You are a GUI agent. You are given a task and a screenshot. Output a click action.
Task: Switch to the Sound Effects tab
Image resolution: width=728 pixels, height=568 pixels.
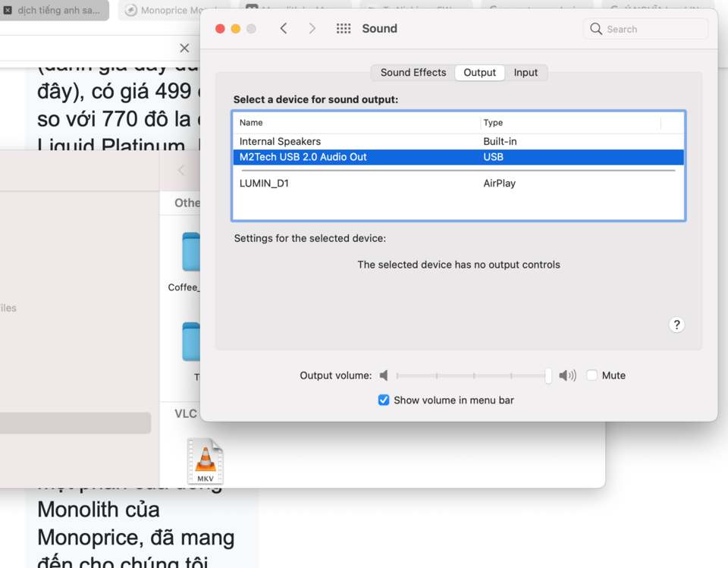pos(413,73)
